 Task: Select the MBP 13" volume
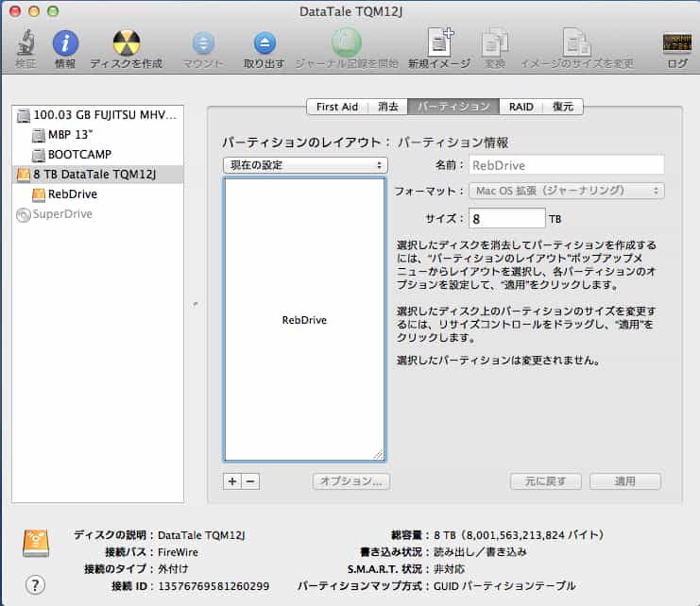[x=97, y=135]
